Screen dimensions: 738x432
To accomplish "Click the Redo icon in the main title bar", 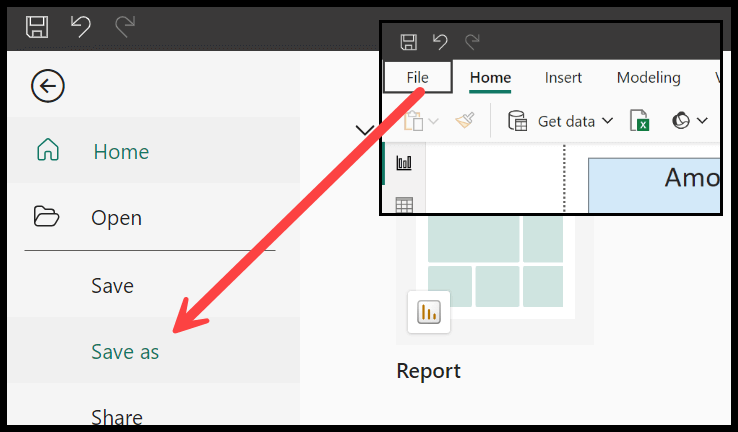I will click(125, 27).
